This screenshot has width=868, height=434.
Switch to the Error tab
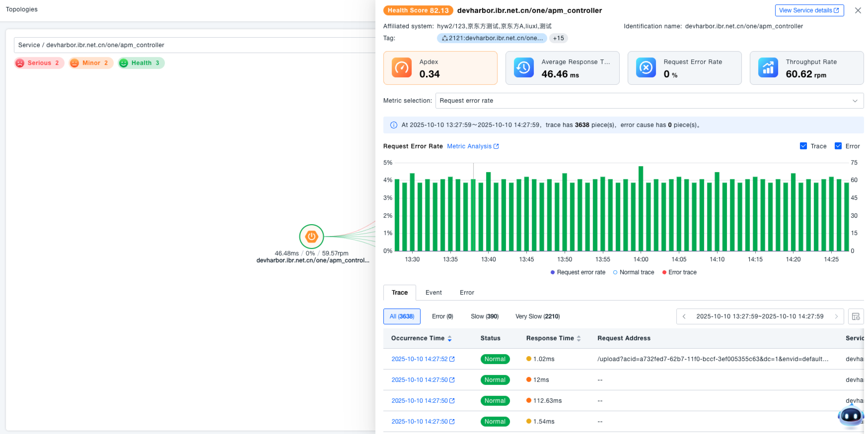pyautogui.click(x=467, y=293)
